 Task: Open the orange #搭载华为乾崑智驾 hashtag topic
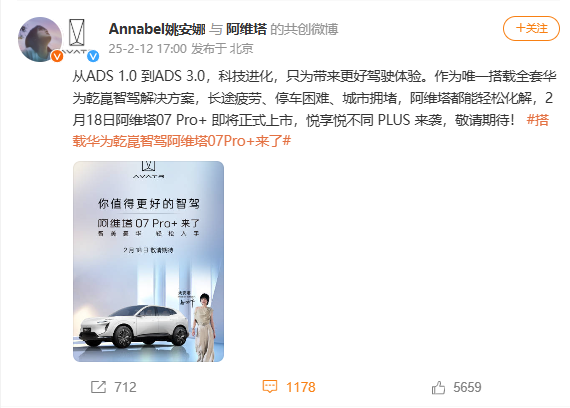311,130
